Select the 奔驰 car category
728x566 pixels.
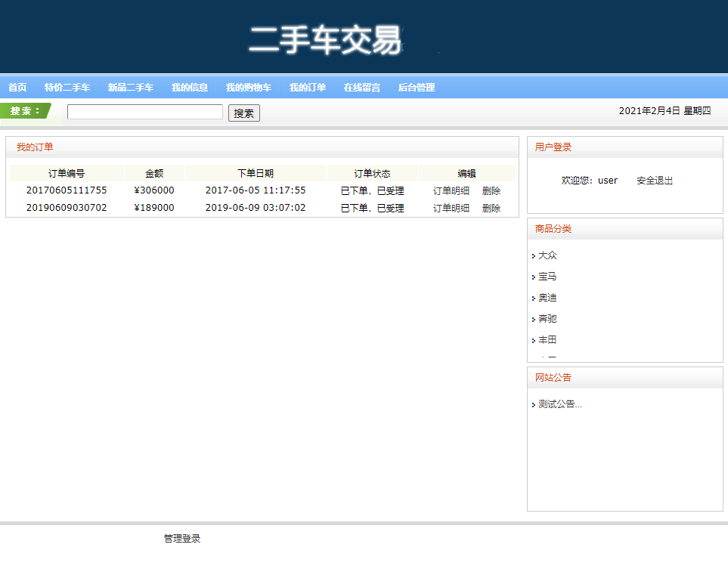[x=547, y=319]
